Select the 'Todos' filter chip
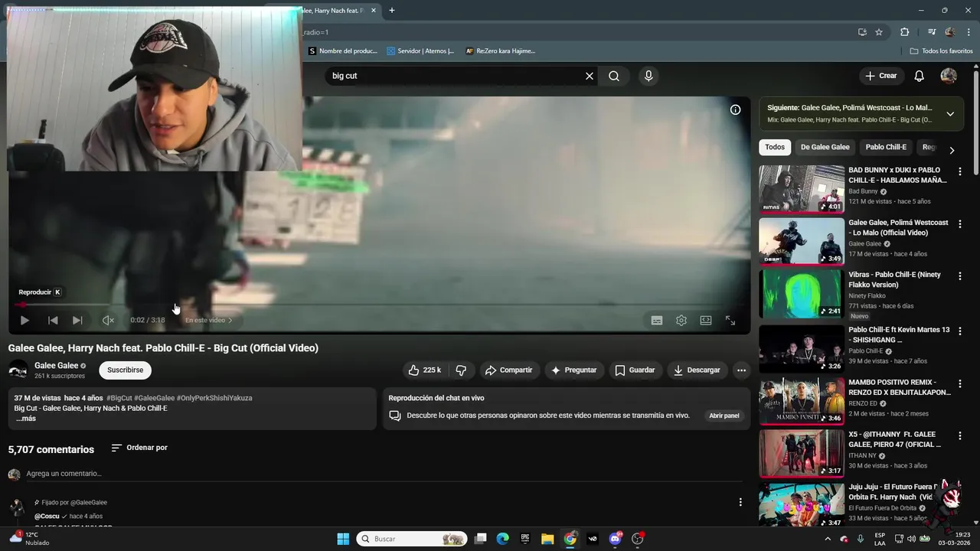Viewport: 980px width, 551px height. point(775,147)
